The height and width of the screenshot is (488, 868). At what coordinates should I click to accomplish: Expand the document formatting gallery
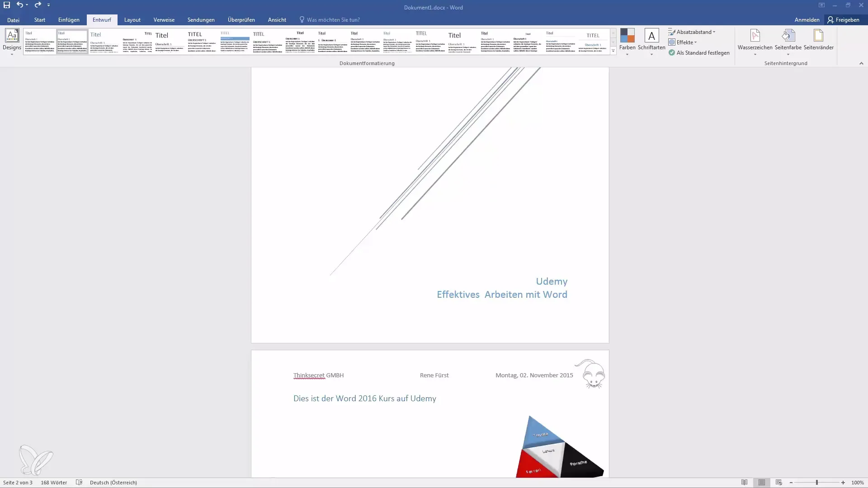[613, 51]
